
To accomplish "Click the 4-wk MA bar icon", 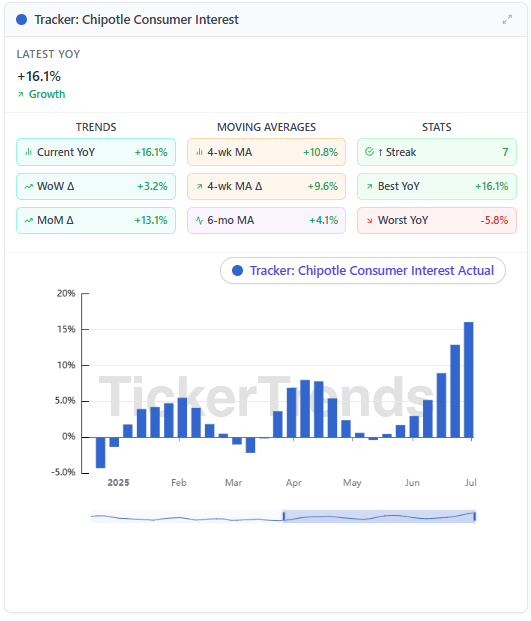I will coord(199,152).
